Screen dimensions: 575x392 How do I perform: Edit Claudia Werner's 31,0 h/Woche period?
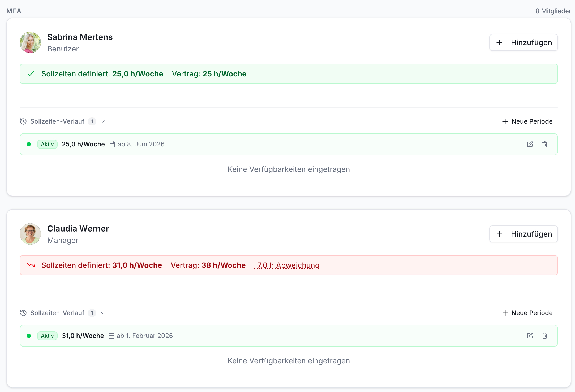click(530, 336)
